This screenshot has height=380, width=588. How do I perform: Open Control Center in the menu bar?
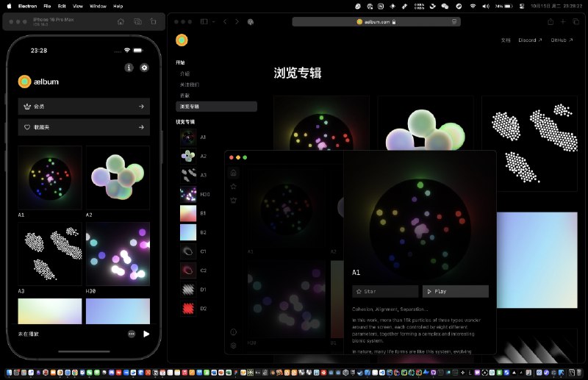click(x=522, y=6)
